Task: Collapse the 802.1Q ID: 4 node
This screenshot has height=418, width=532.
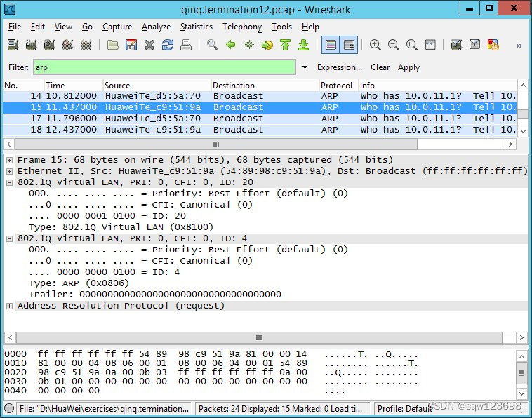Action: tap(10, 238)
